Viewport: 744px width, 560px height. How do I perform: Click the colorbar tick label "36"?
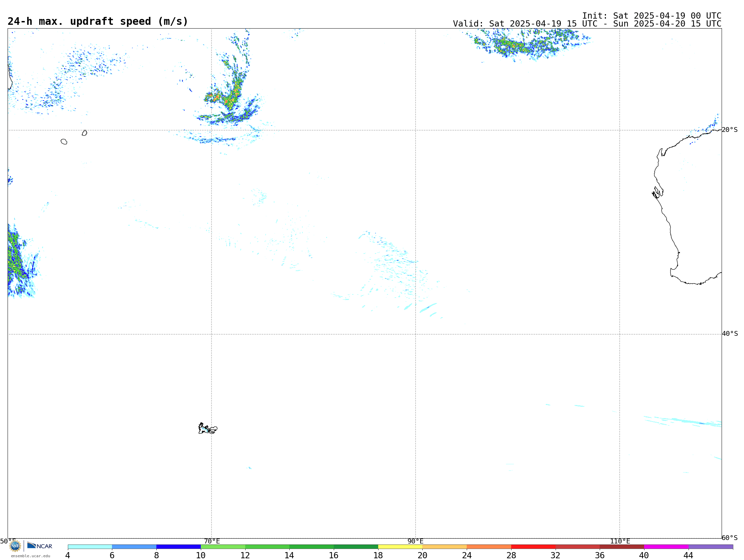600,556
